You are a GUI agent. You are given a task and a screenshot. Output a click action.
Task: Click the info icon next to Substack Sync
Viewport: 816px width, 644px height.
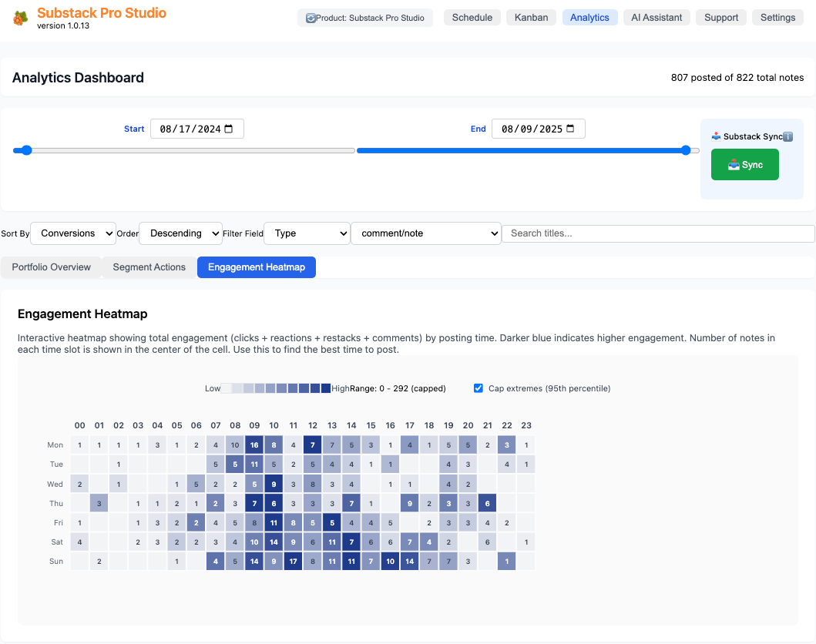pos(787,136)
